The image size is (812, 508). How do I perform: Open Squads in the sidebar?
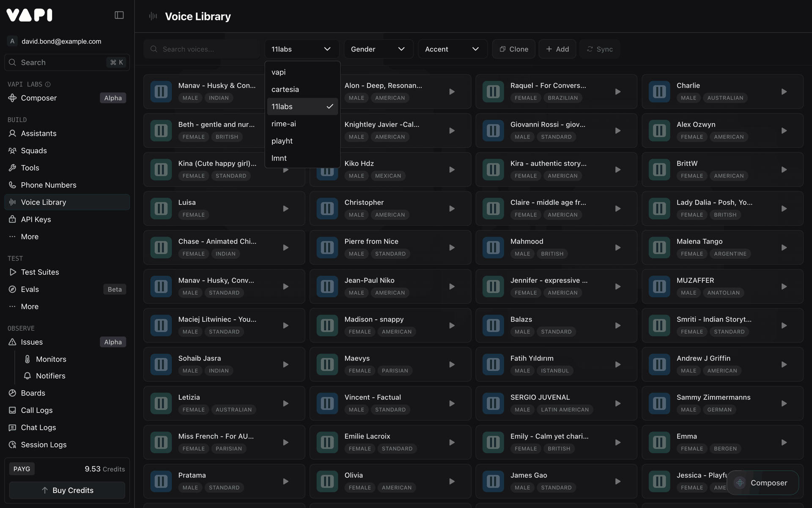click(x=67, y=151)
